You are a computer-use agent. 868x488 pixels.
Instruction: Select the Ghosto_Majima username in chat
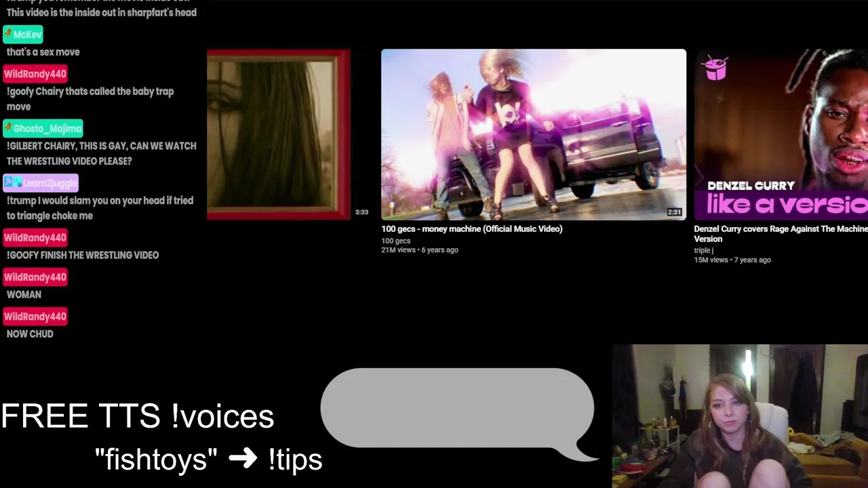click(x=47, y=128)
